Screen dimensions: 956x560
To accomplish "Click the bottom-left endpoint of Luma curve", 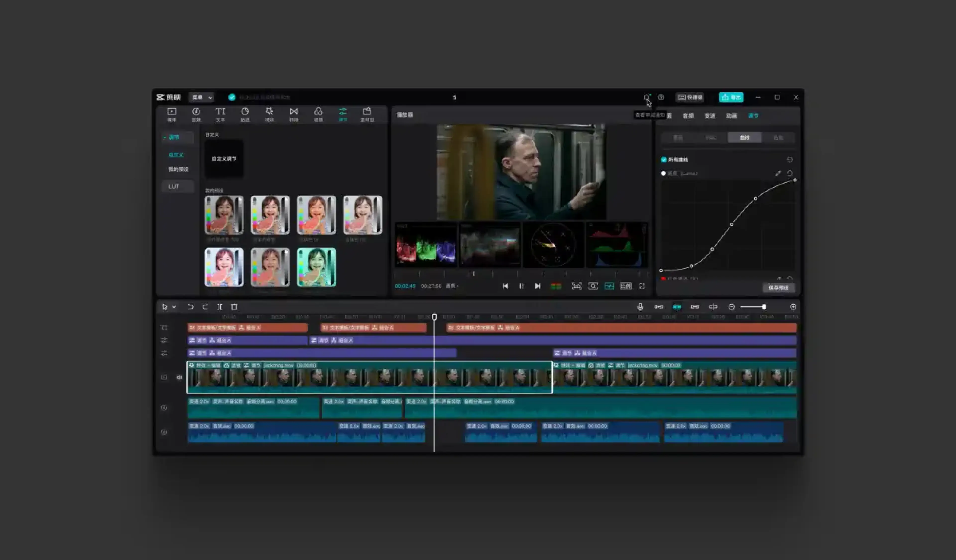I will 661,270.
